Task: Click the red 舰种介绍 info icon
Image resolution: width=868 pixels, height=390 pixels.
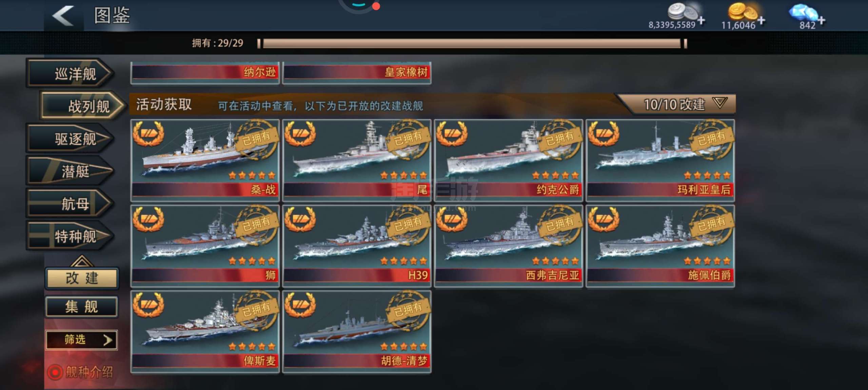Action: (x=55, y=372)
